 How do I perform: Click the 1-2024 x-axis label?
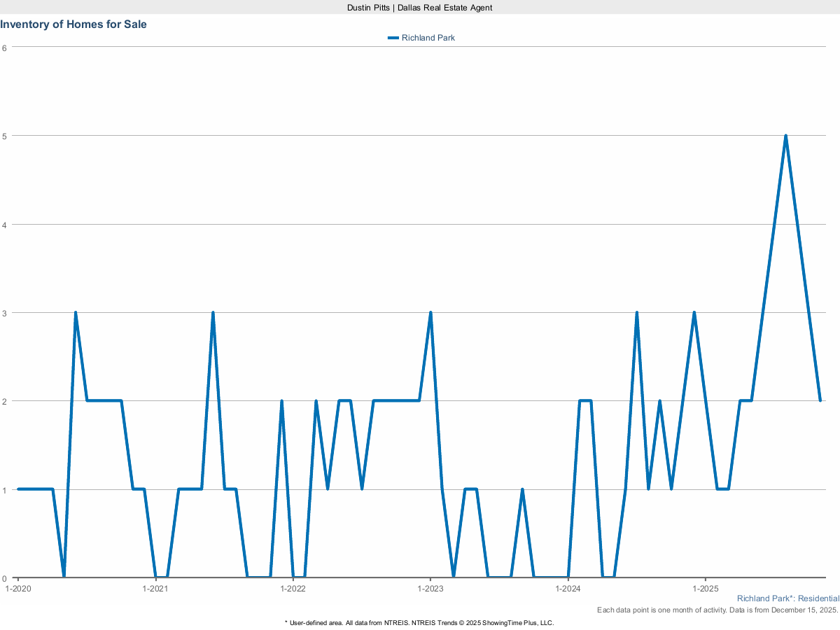click(x=568, y=589)
